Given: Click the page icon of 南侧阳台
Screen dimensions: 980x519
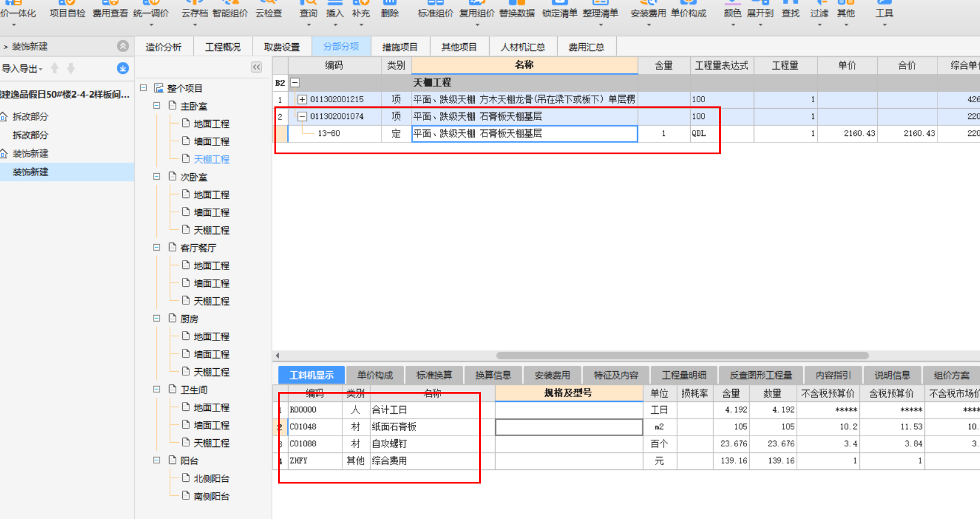Looking at the screenshot, I should pos(186,495).
